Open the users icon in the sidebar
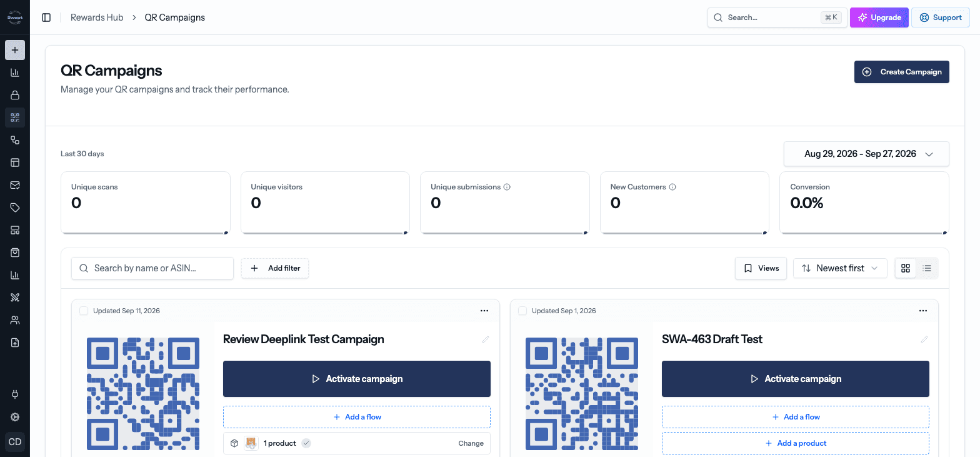Screen dimensions: 980x457 coord(15,320)
